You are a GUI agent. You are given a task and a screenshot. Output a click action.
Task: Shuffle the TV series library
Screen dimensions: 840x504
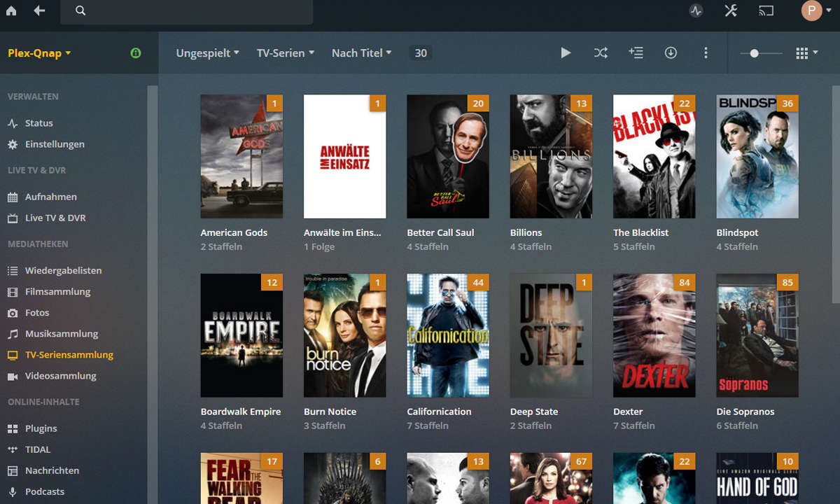point(601,52)
